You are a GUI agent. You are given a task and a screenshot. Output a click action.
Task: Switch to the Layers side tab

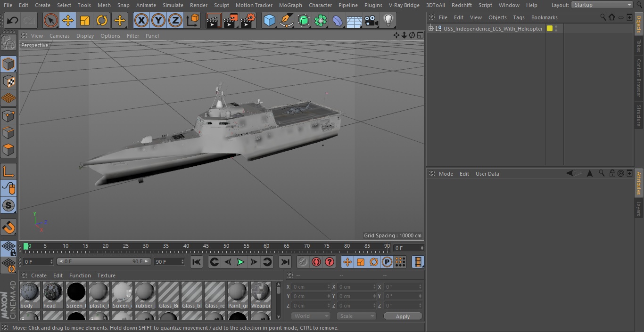[x=639, y=209]
